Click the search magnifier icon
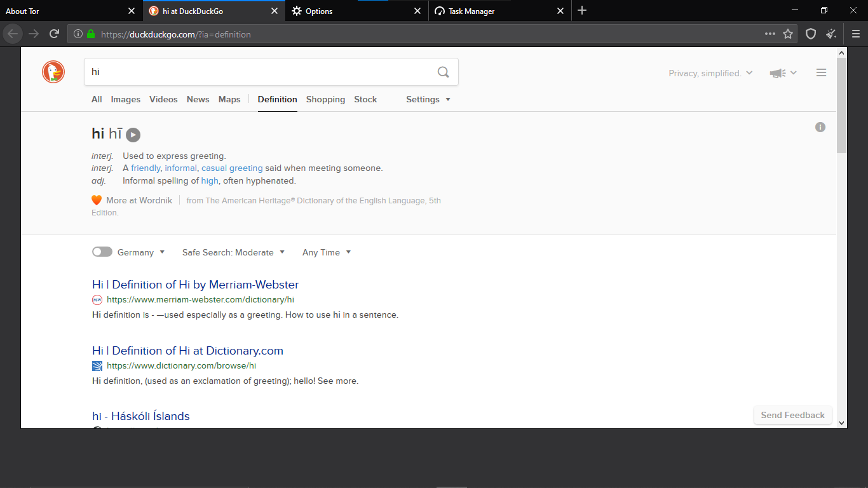 pos(443,72)
